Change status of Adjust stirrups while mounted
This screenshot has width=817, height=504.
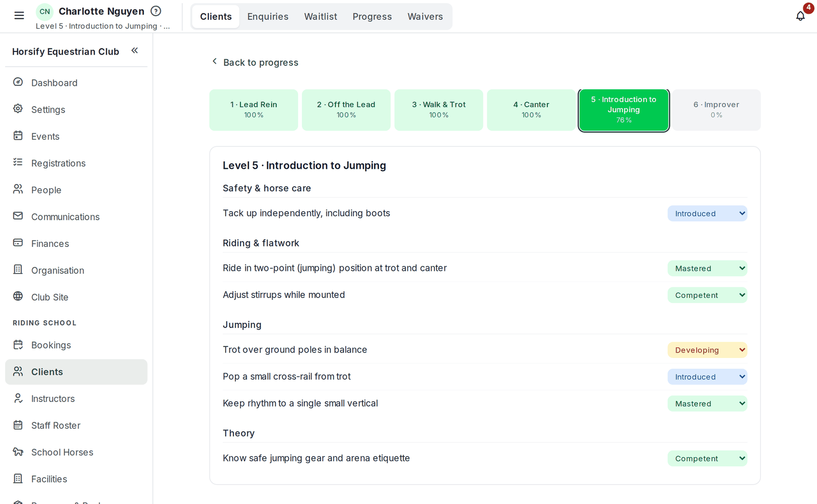[707, 295]
